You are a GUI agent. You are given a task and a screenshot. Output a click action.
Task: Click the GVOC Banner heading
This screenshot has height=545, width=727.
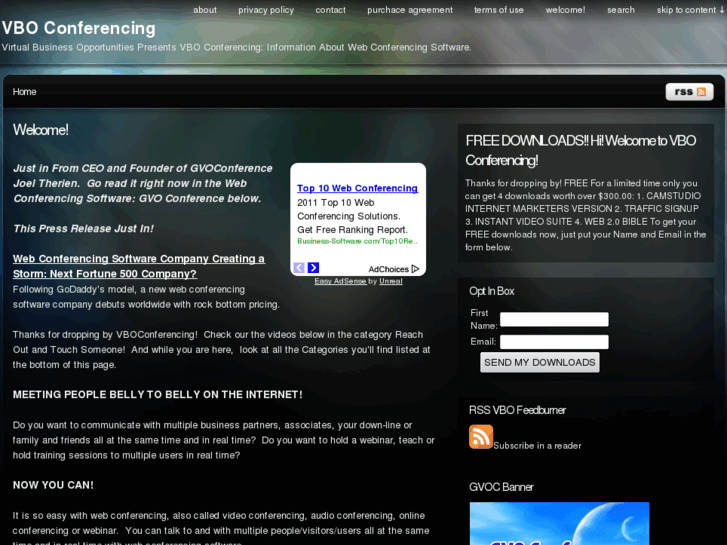501,487
